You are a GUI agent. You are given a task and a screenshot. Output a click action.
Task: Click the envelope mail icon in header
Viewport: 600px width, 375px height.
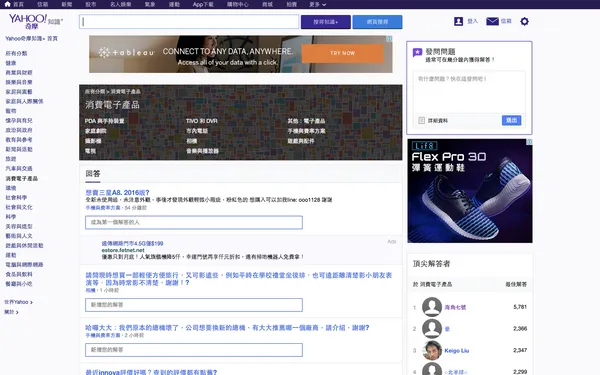coord(492,21)
